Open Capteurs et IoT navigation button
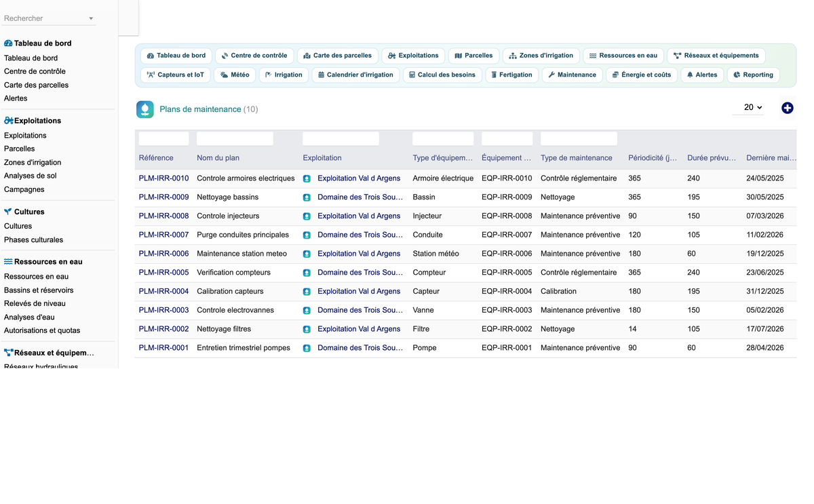 (176, 75)
